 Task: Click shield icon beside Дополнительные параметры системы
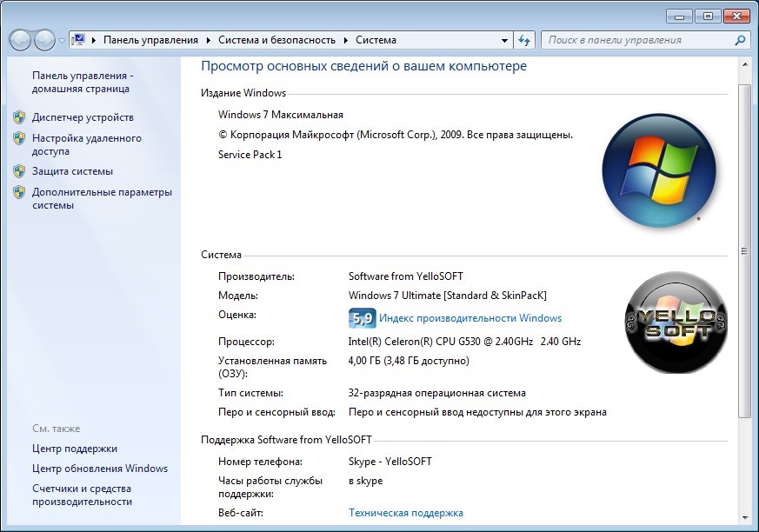19,192
